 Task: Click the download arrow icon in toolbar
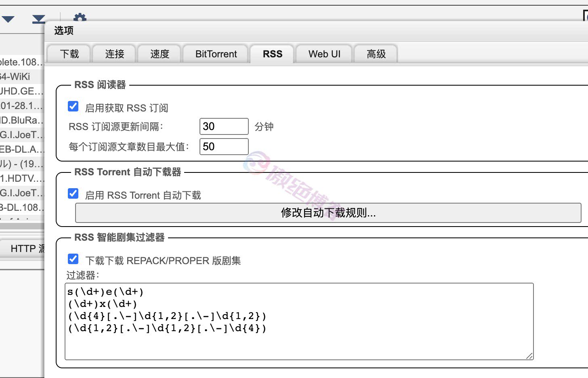click(38, 19)
